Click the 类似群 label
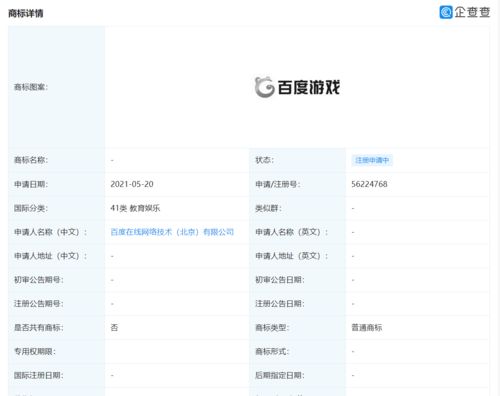Viewport: 500px width, 396px height. point(269,208)
